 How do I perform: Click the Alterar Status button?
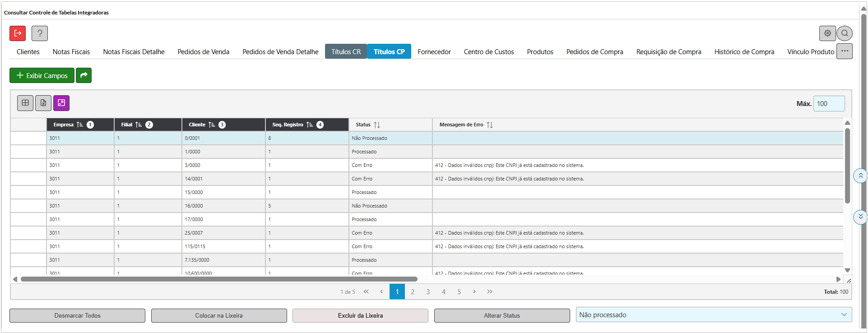pos(502,315)
